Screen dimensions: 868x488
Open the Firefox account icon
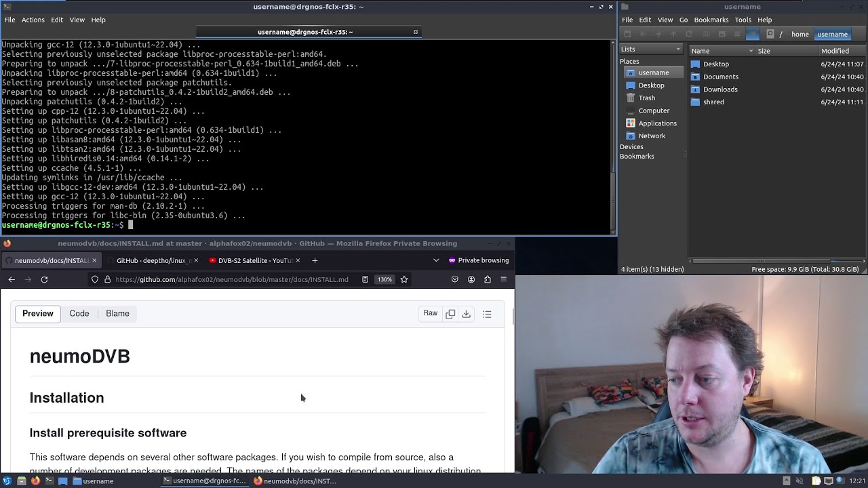[471, 279]
